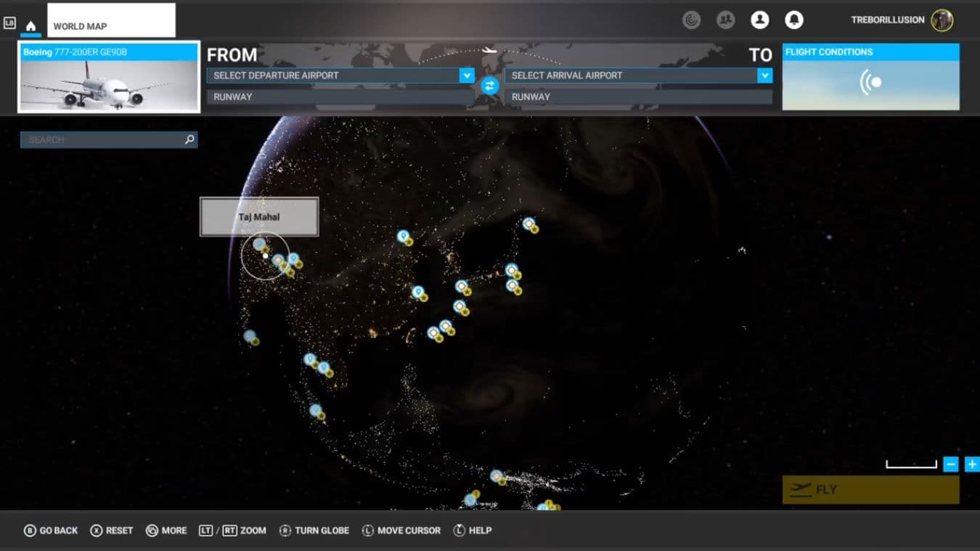Click the map scale bar
This screenshot has width=980, height=551.
click(911, 465)
